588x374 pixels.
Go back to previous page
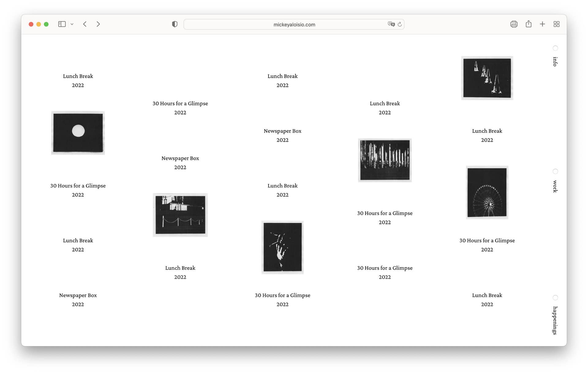pos(85,24)
